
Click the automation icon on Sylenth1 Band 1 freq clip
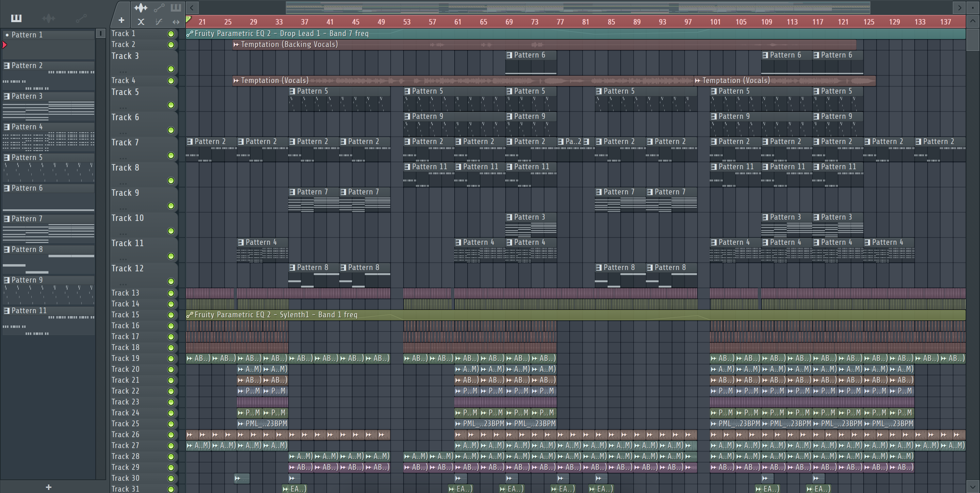coord(190,315)
